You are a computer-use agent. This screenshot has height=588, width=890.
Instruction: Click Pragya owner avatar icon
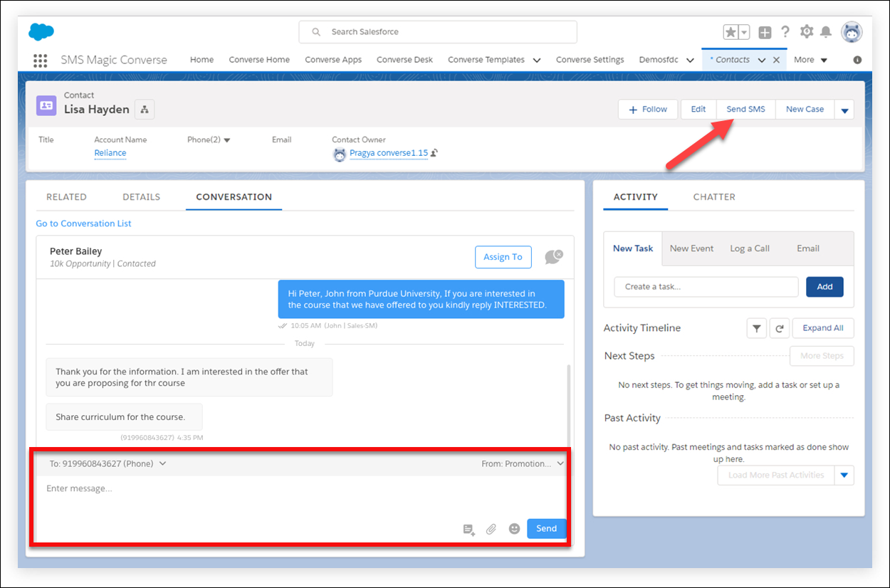(x=340, y=154)
